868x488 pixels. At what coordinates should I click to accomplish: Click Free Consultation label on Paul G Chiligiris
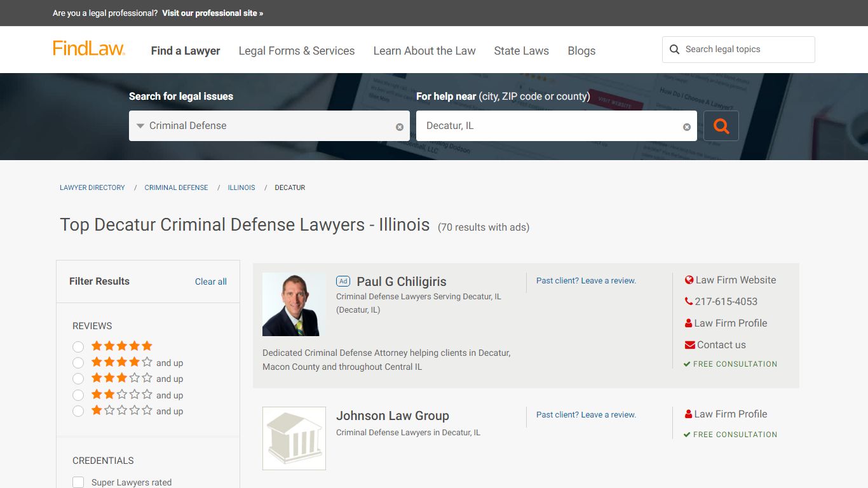pyautogui.click(x=735, y=364)
